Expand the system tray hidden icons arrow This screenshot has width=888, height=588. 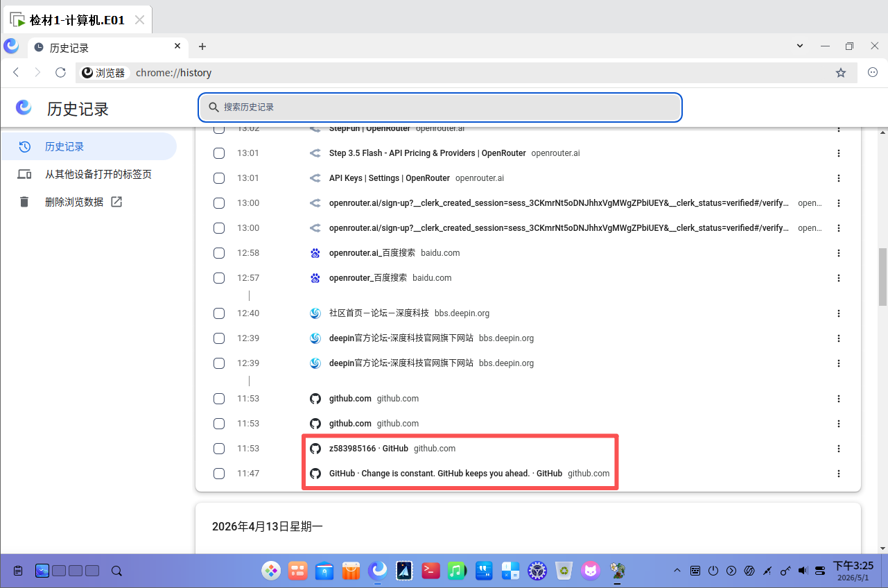tap(677, 571)
